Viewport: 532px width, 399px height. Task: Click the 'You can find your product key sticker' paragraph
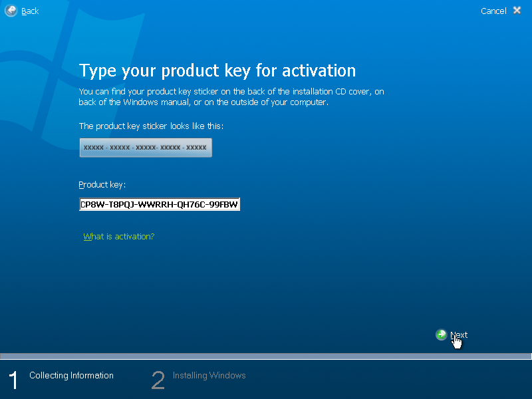[x=231, y=96]
